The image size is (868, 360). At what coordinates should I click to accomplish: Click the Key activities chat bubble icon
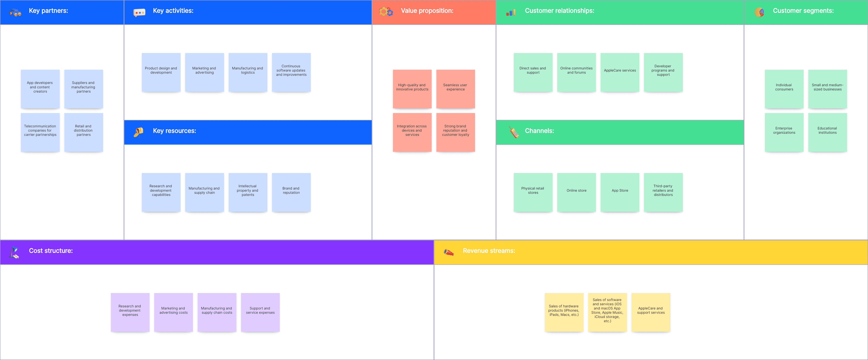click(139, 13)
